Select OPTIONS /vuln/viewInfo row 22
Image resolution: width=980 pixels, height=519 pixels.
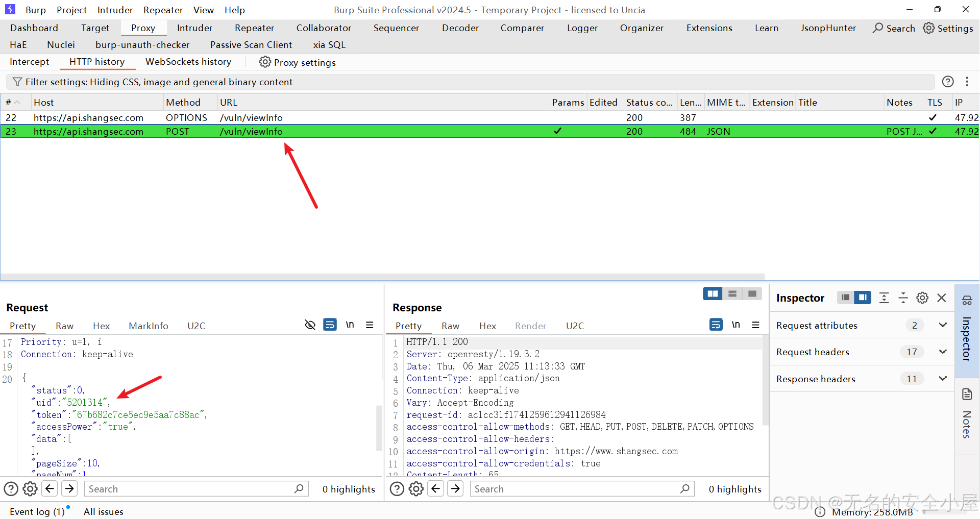pos(489,117)
